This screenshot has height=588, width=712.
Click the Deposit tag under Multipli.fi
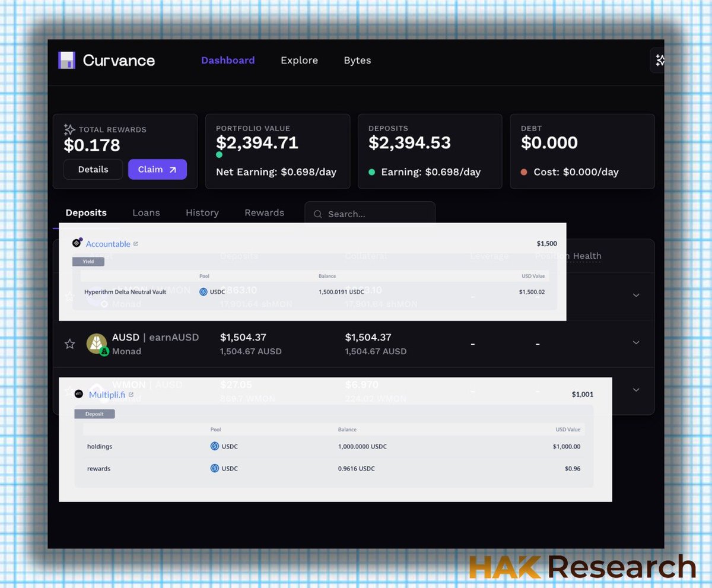click(x=94, y=414)
